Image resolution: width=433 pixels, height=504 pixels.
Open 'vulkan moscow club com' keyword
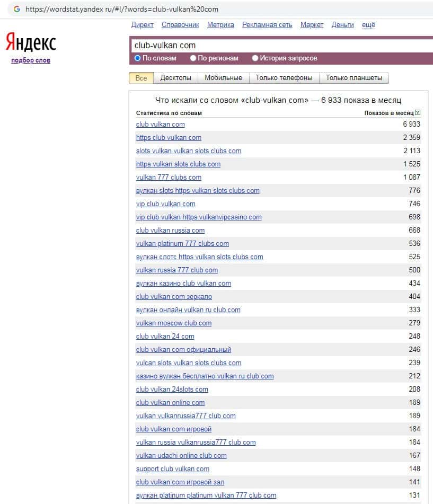[x=174, y=323]
